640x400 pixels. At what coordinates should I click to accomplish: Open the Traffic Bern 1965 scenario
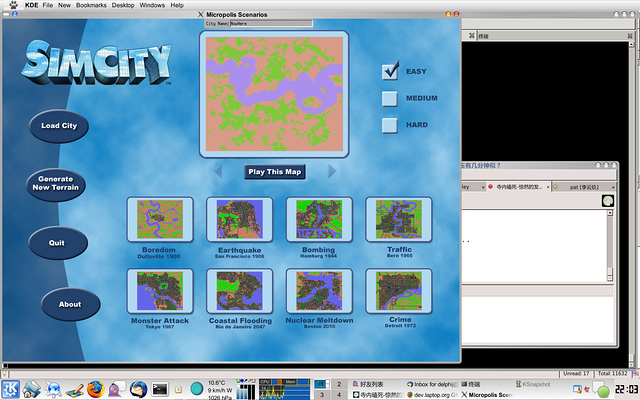pyautogui.click(x=399, y=220)
